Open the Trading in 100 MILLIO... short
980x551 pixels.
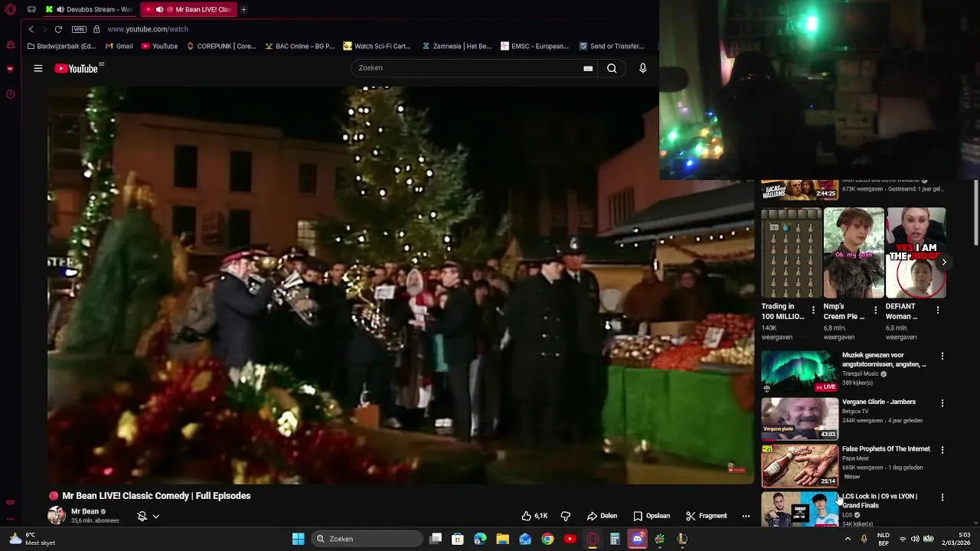[792, 253]
